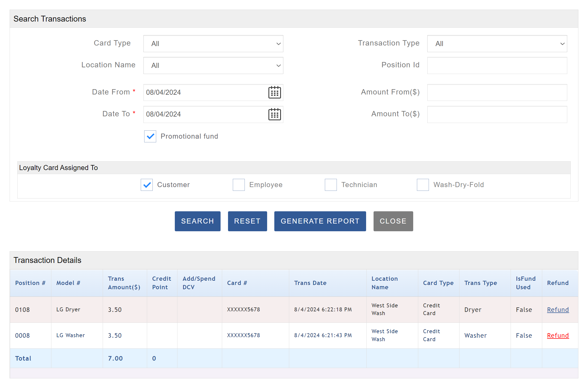Expand the Transaction Type dropdown
This screenshot has height=388, width=588.
[x=497, y=44]
